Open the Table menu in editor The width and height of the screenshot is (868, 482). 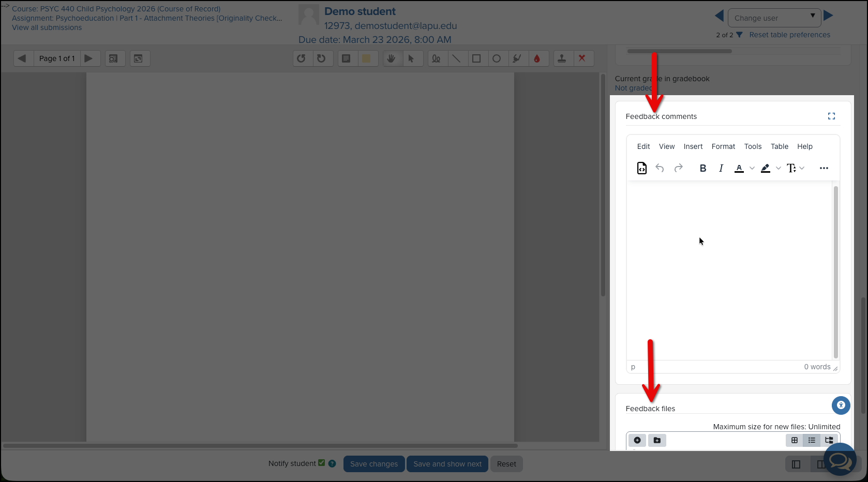point(780,146)
